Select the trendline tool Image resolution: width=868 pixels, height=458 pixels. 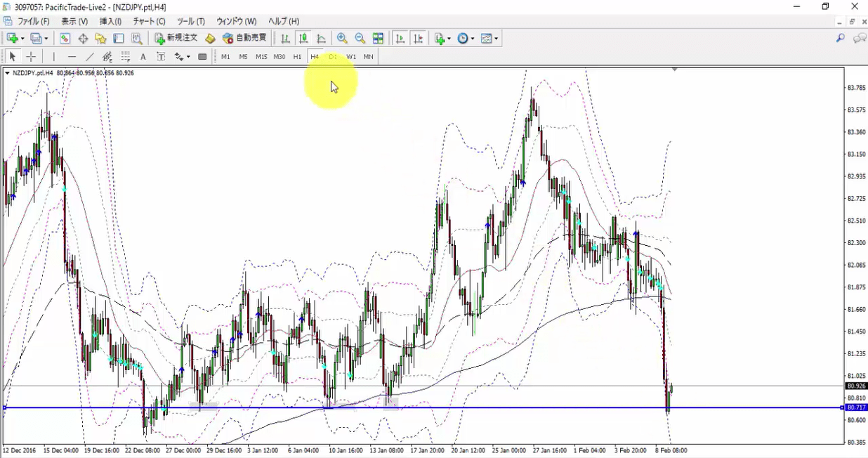click(x=90, y=57)
